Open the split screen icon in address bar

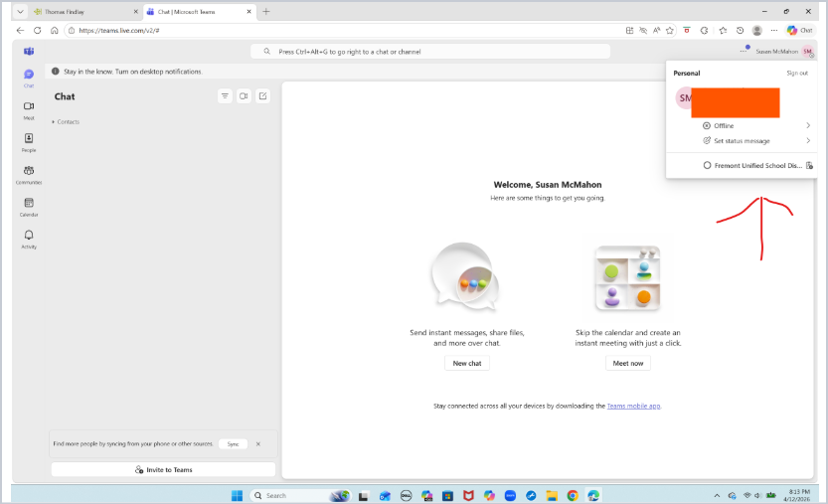coord(629,30)
